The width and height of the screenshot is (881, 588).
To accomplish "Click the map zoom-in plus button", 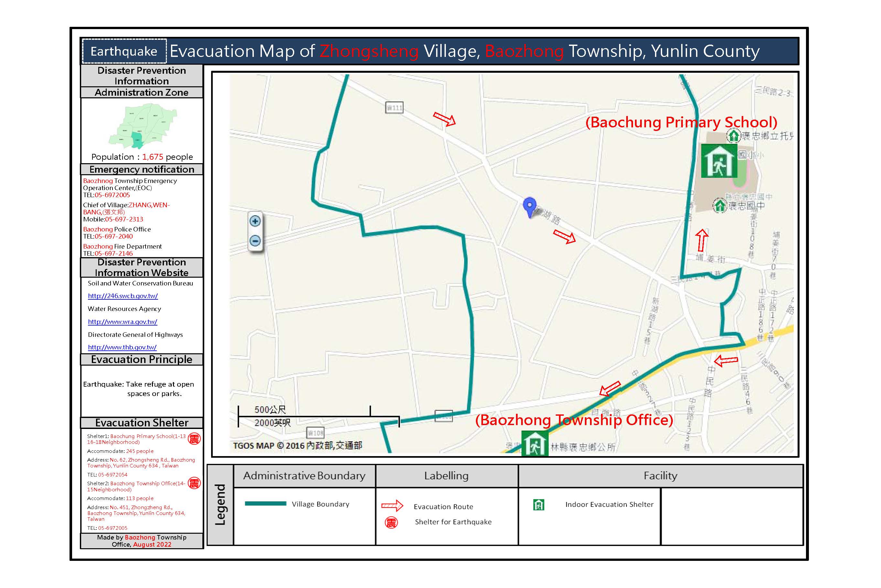I will [255, 221].
